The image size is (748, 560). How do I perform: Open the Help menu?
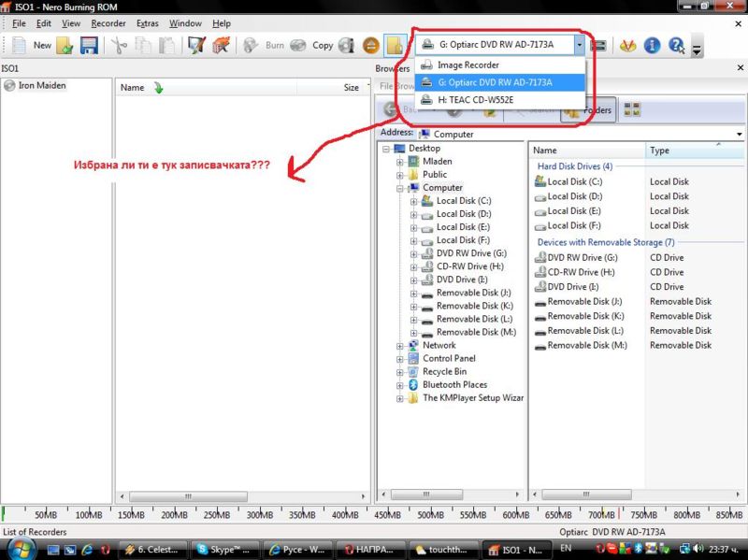click(222, 23)
